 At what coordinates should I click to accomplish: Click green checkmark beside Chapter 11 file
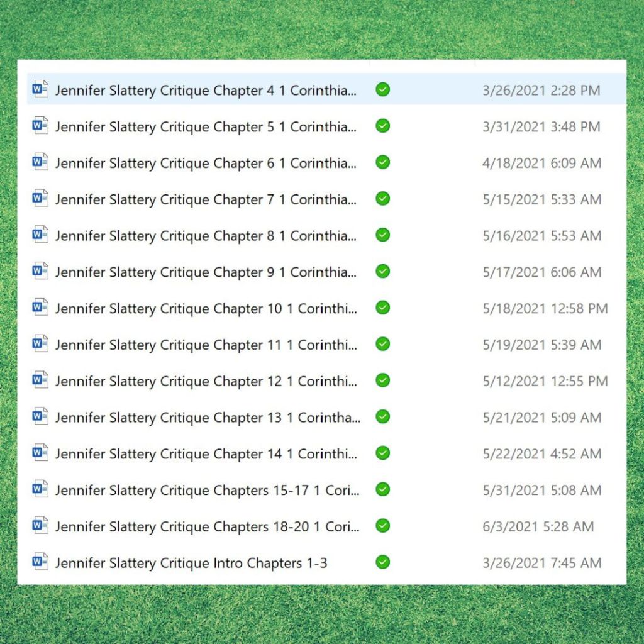382,344
